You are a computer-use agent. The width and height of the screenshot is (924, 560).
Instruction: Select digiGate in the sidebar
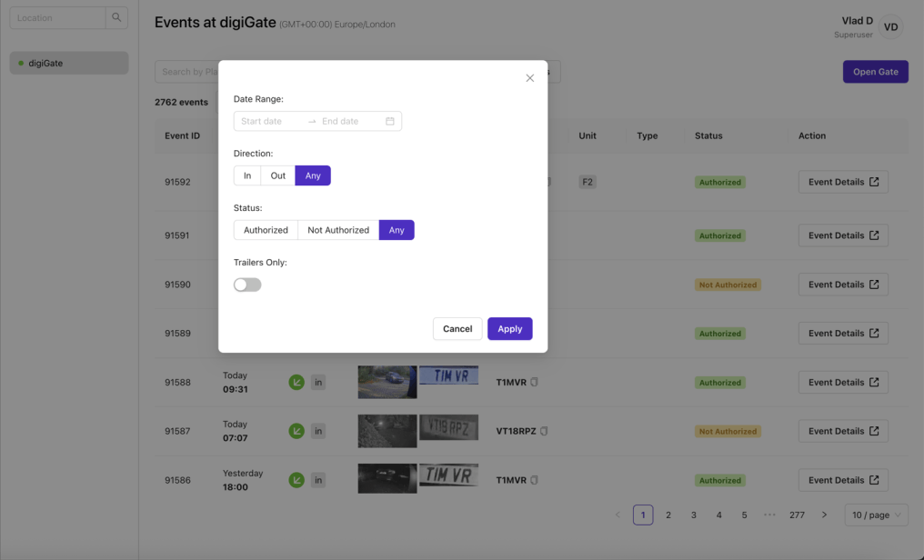(x=69, y=64)
